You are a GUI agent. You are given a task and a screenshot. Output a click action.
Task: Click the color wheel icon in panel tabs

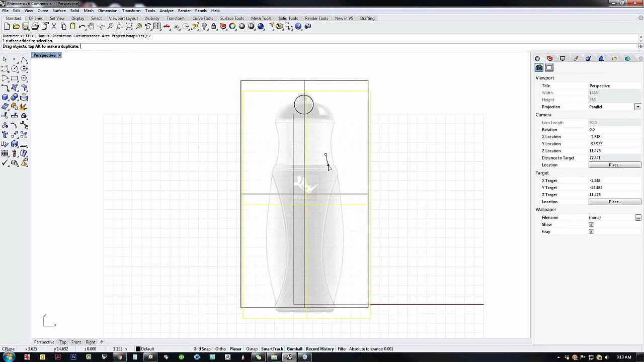coord(537,59)
